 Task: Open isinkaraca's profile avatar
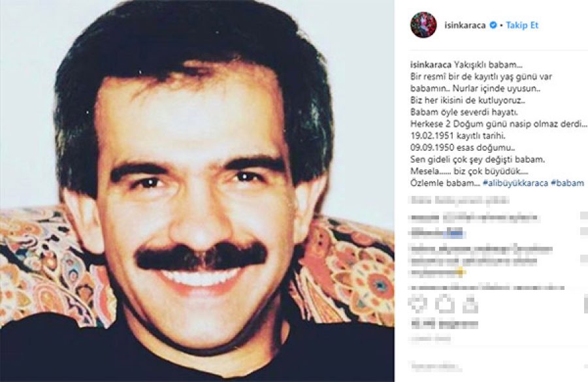(423, 25)
